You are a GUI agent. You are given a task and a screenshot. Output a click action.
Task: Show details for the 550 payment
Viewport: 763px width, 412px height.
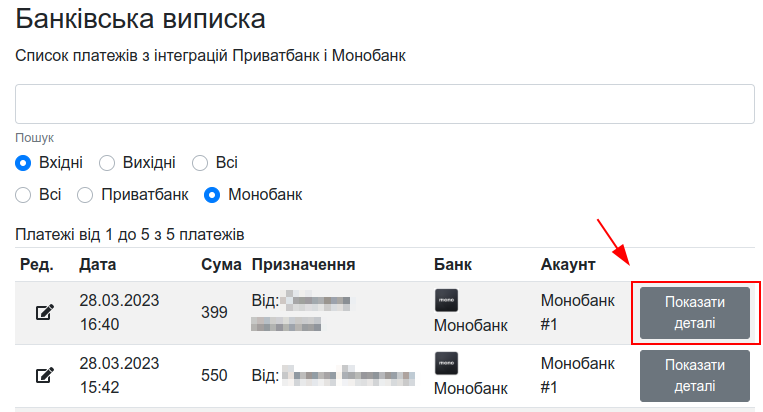pyautogui.click(x=695, y=376)
